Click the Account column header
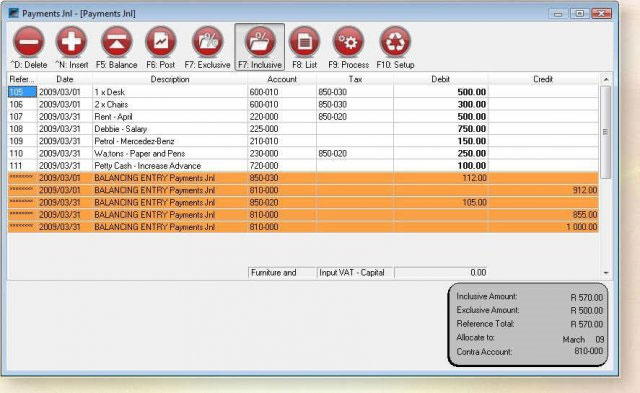The height and width of the screenshot is (393, 640). (282, 79)
